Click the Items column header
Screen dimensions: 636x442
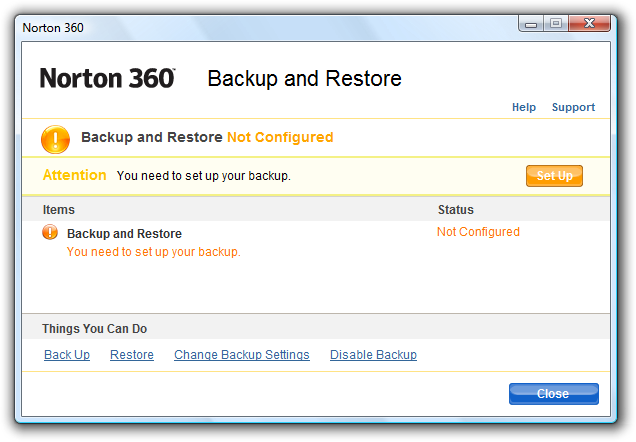[59, 210]
